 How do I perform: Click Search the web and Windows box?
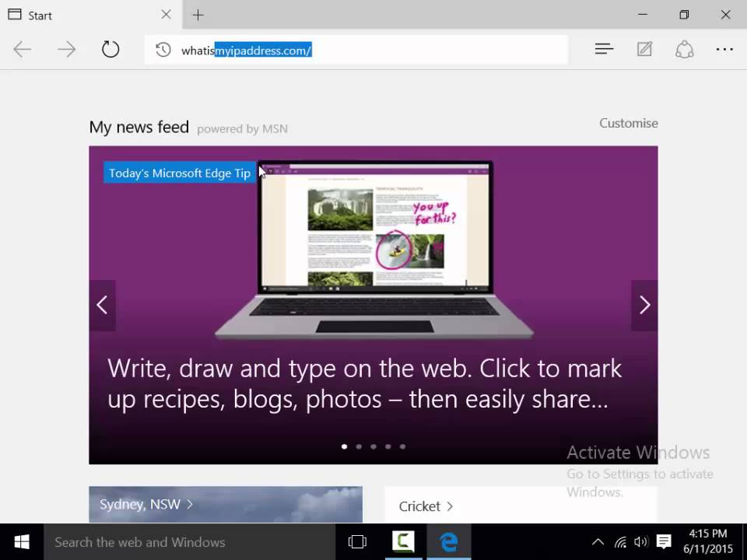190,542
